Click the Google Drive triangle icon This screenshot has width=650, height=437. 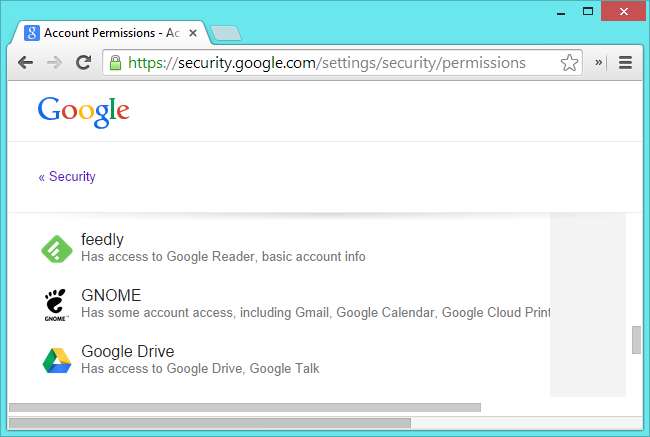pyautogui.click(x=57, y=360)
